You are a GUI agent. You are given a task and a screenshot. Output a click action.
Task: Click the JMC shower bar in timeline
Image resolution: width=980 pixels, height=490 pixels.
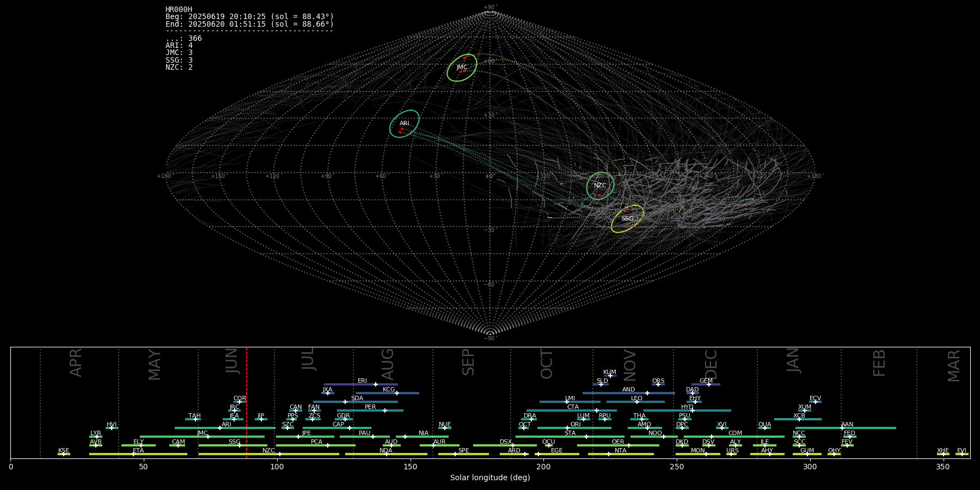(x=203, y=437)
